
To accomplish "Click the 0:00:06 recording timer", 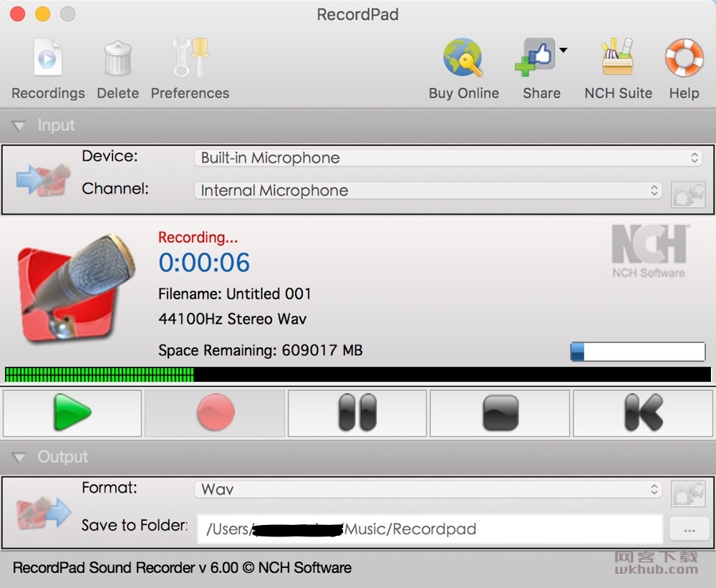I will (x=204, y=262).
